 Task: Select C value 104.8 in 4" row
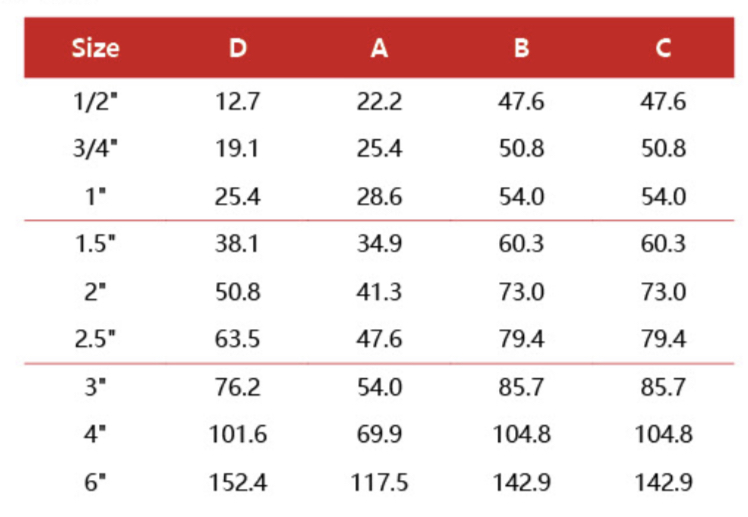click(663, 435)
